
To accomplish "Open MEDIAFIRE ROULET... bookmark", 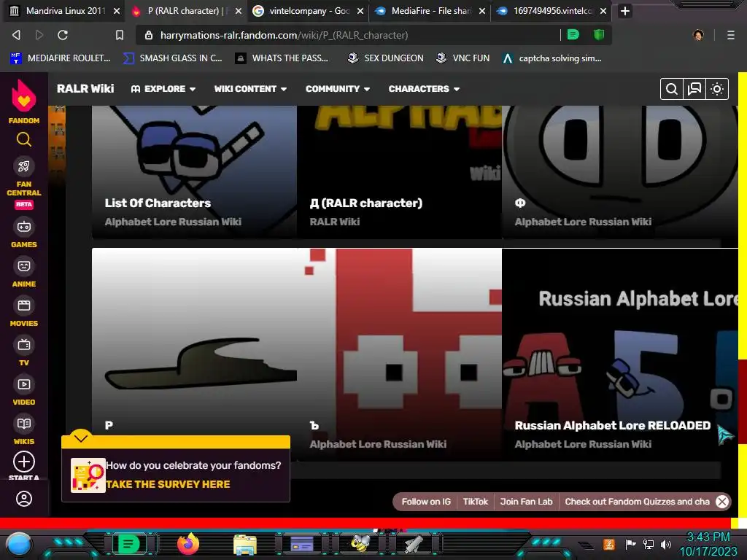I will [61, 58].
